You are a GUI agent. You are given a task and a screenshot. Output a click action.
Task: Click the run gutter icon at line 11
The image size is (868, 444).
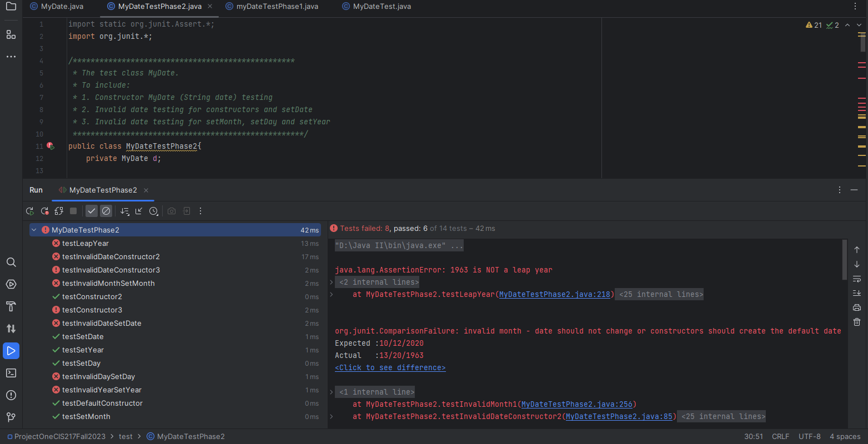click(51, 146)
